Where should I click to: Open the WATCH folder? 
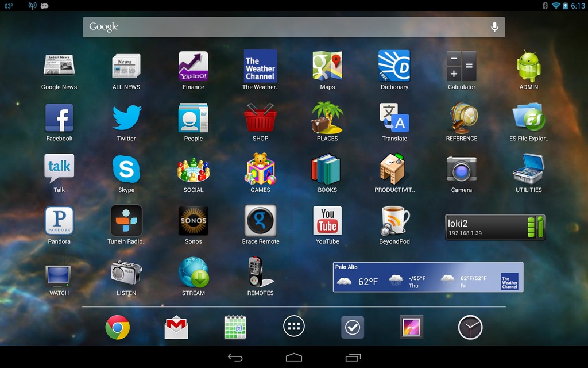point(58,275)
